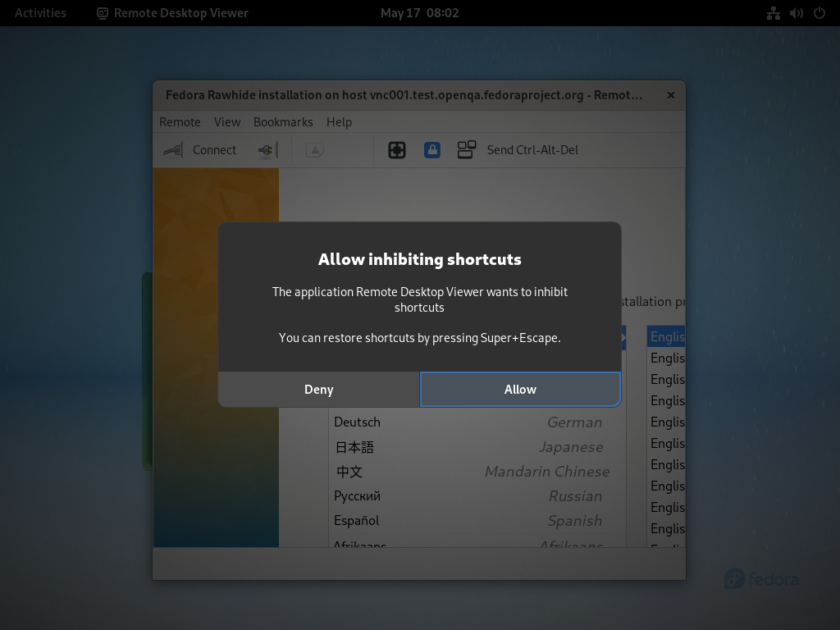Click the volume speaker icon
The height and width of the screenshot is (630, 840).
[x=797, y=13]
